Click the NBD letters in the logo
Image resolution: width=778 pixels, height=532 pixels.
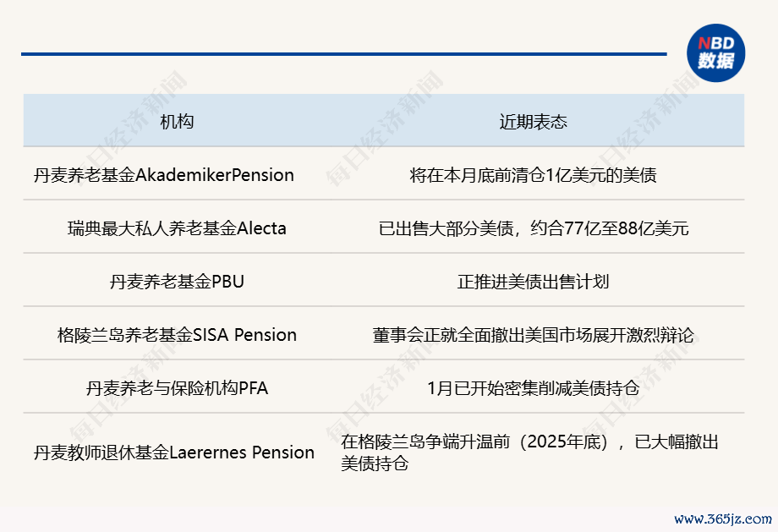[715, 42]
